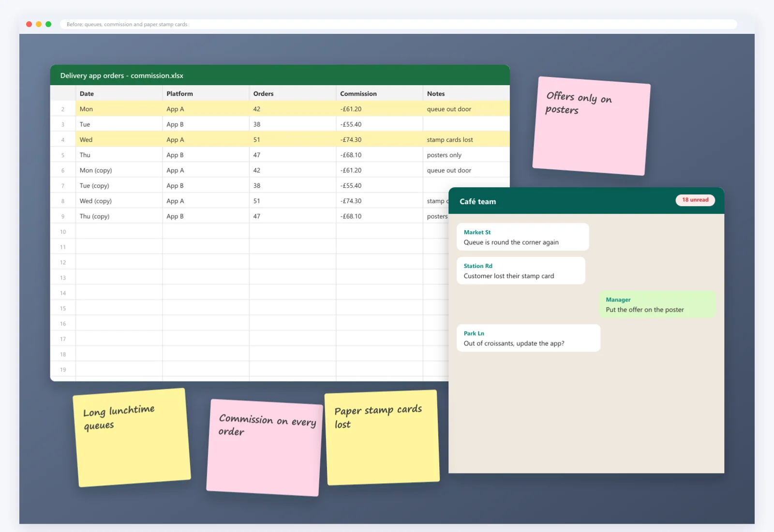Select row header number 19

(x=63, y=369)
